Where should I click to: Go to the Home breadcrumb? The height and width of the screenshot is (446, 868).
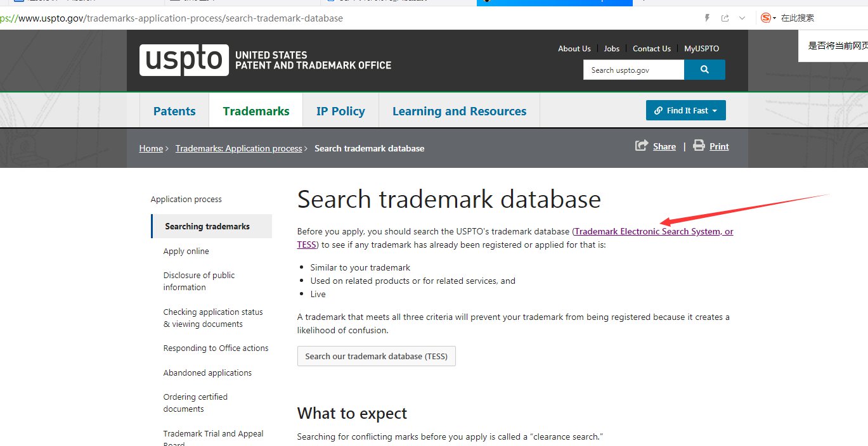click(151, 148)
